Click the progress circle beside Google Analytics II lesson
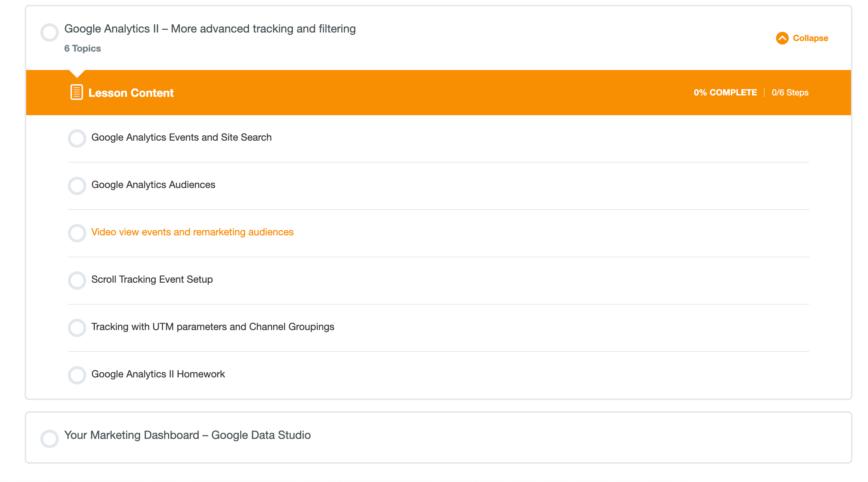 tap(50, 33)
